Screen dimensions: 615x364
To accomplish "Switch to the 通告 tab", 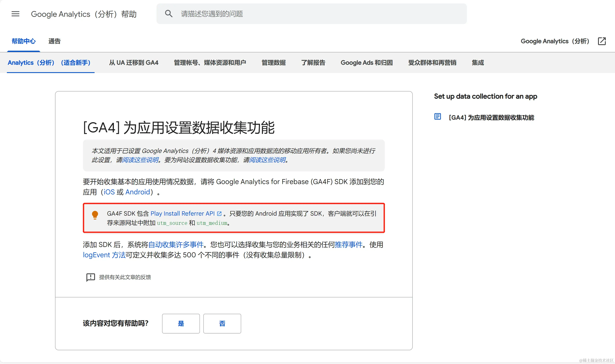I will tap(54, 41).
